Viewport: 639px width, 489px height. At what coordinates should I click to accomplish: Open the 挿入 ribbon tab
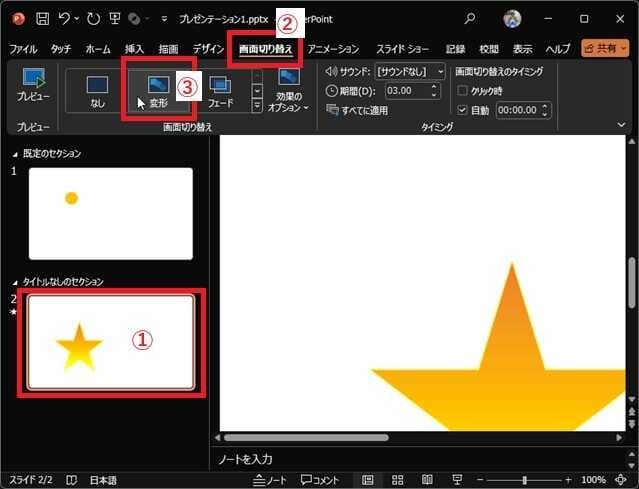pos(134,48)
